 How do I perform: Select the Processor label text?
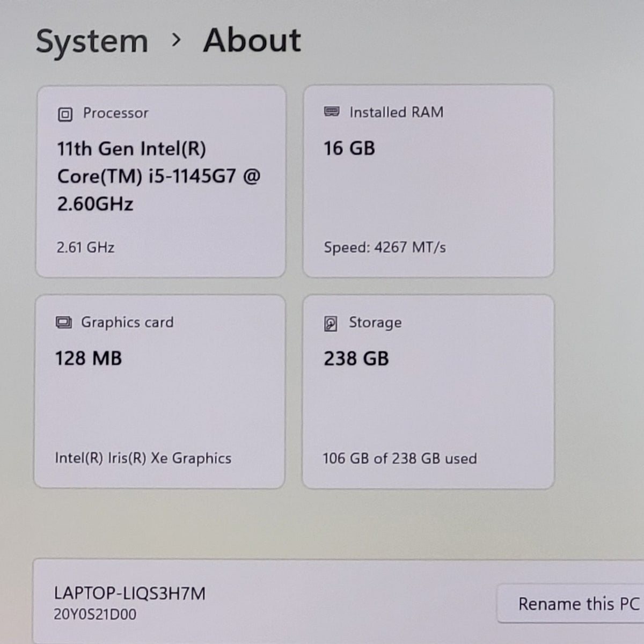[115, 113]
